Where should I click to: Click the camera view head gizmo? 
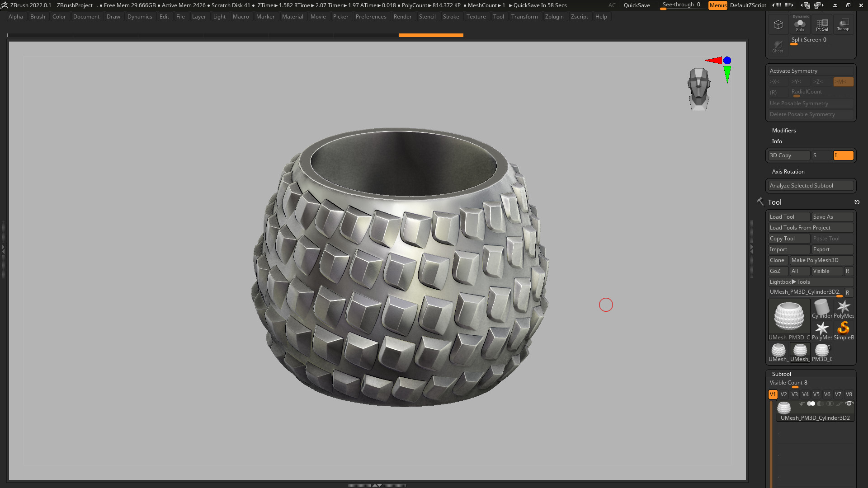(698, 89)
